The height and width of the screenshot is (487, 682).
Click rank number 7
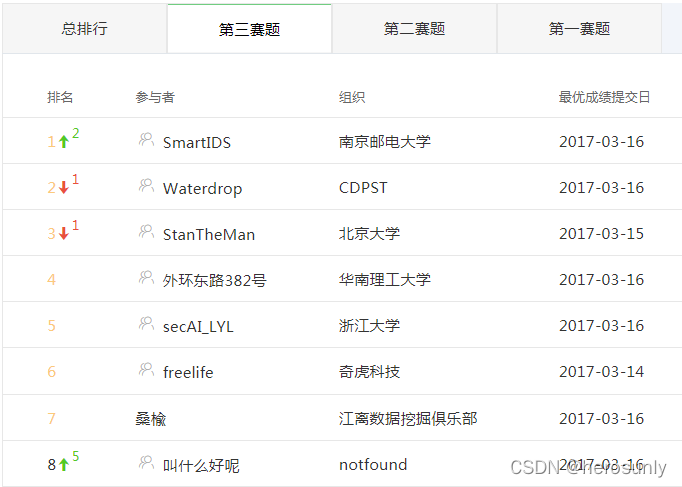tap(51, 419)
